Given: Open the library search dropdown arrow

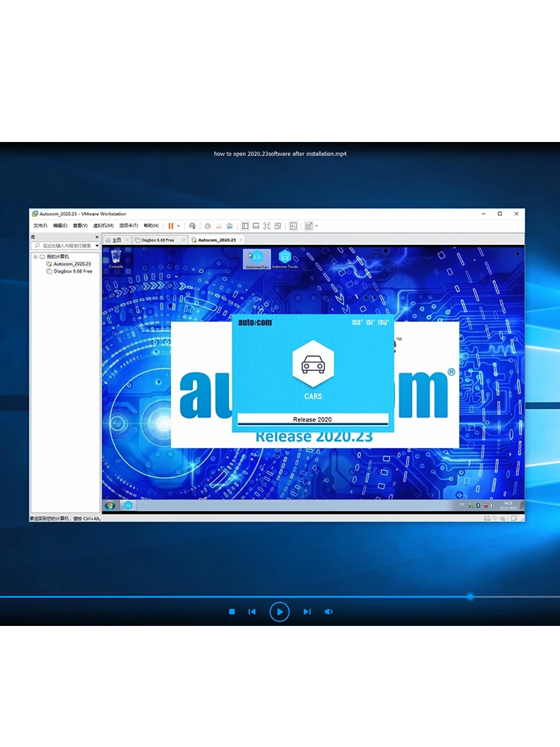Looking at the screenshot, I should 97,246.
